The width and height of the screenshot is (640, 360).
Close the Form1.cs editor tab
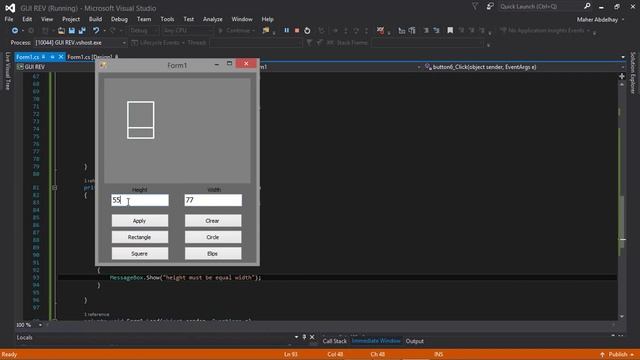61,57
